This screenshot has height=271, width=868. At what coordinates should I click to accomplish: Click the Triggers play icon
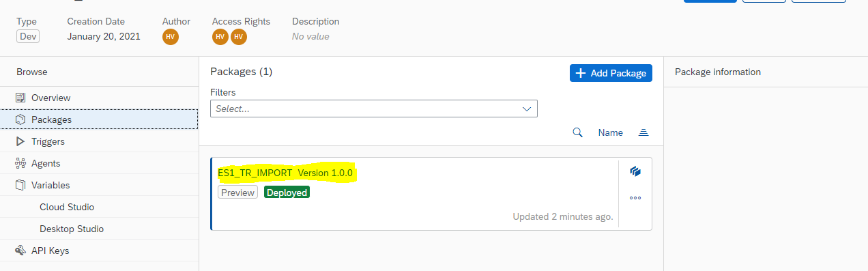(20, 141)
